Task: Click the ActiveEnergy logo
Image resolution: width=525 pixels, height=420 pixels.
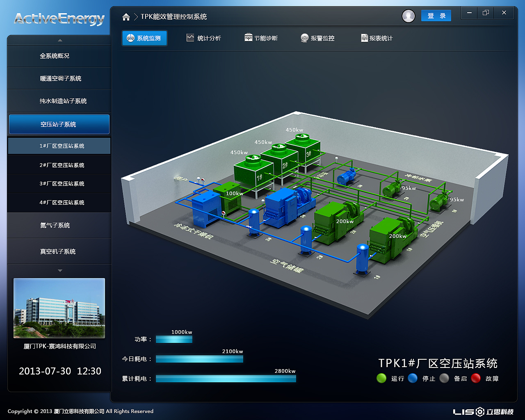Action: (59, 19)
